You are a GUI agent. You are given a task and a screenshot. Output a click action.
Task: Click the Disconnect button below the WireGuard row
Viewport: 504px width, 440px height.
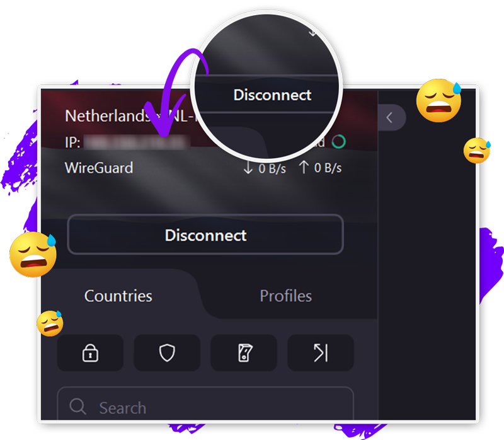tap(205, 234)
